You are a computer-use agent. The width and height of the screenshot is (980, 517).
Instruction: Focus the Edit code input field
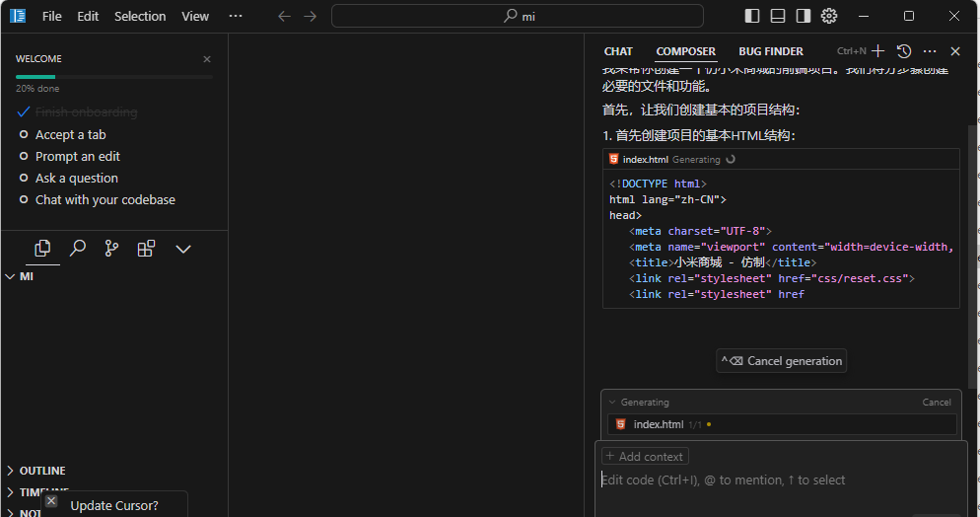[781, 480]
